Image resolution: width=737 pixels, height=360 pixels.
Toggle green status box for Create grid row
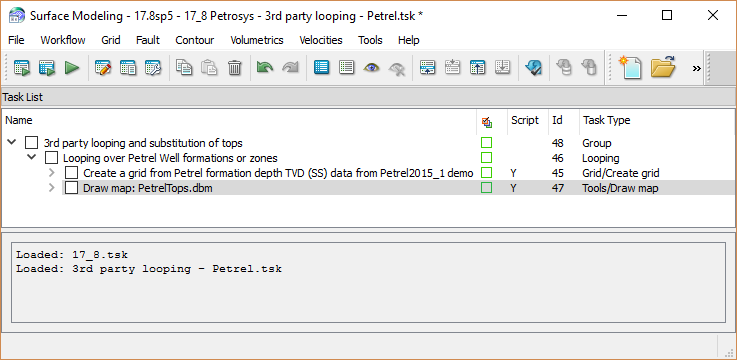(486, 172)
